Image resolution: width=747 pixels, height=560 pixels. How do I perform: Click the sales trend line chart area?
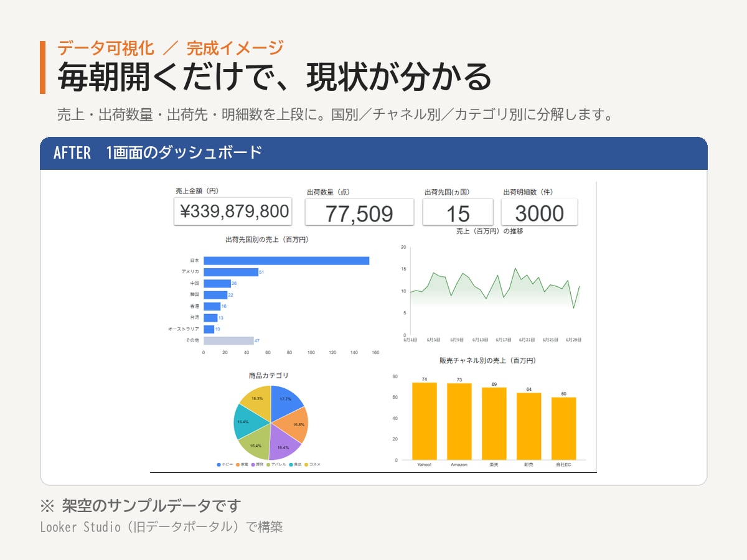pyautogui.click(x=495, y=291)
